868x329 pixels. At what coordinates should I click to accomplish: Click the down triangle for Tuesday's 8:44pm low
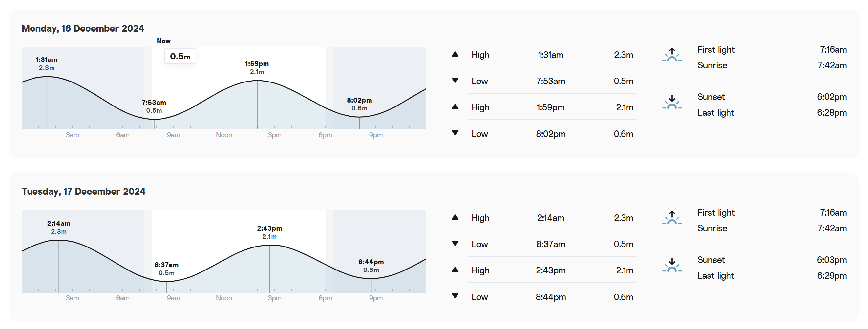(455, 296)
